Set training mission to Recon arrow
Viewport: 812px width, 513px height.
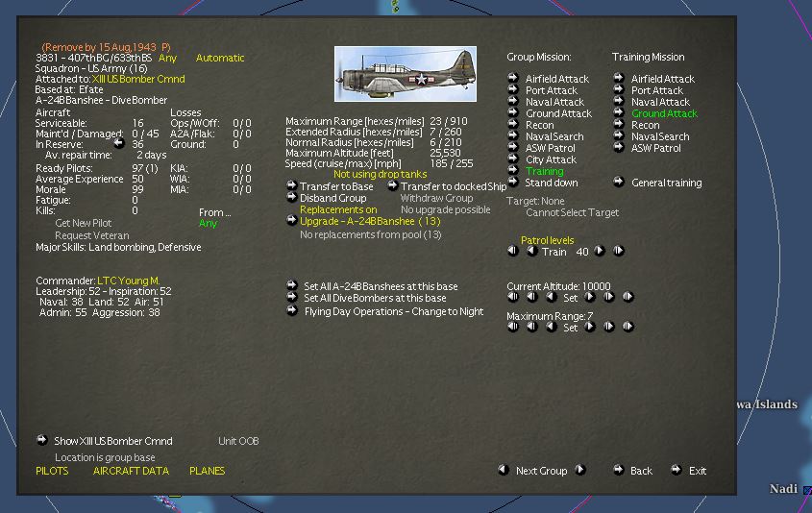pyautogui.click(x=618, y=124)
